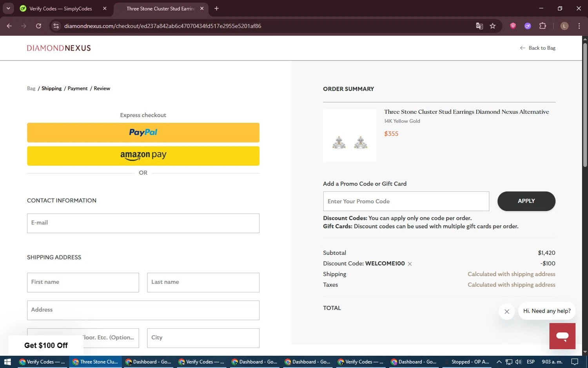Open taskbar Stopped - OP A... window

point(466,362)
